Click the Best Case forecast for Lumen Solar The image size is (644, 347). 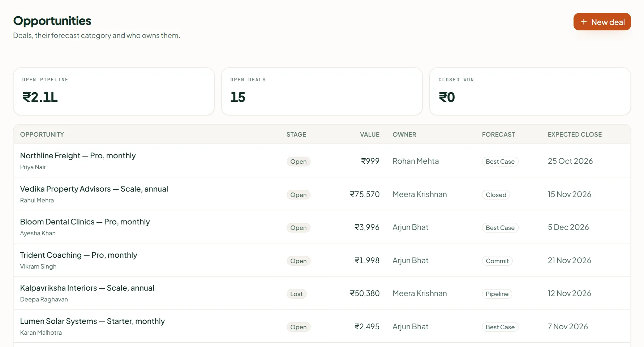pyautogui.click(x=500, y=327)
